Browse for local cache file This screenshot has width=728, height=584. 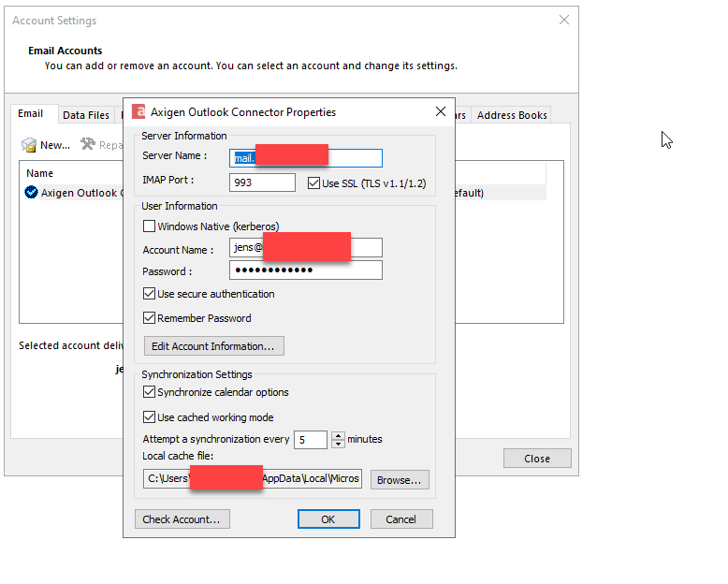[400, 480]
